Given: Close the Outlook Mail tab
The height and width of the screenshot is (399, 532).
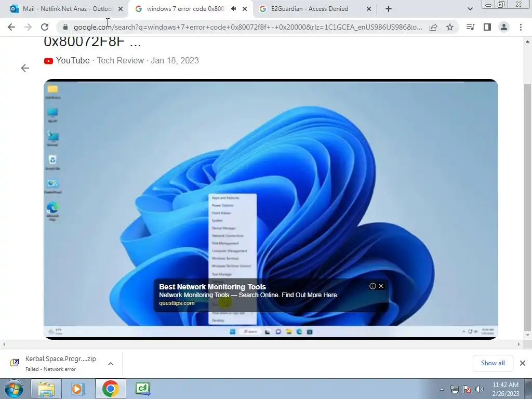Looking at the screenshot, I should tap(121, 9).
